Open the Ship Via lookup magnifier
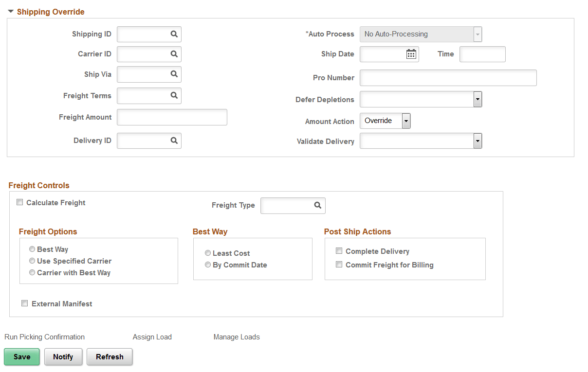 click(174, 74)
